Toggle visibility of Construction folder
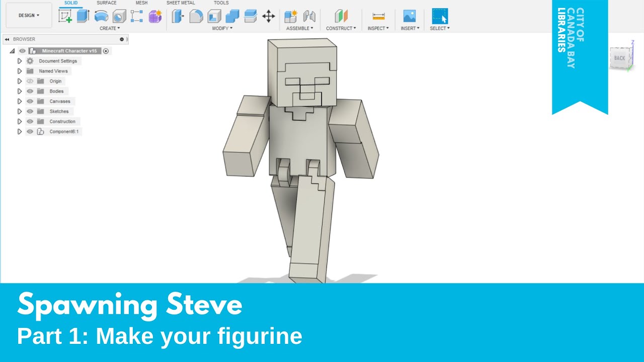 click(30, 121)
